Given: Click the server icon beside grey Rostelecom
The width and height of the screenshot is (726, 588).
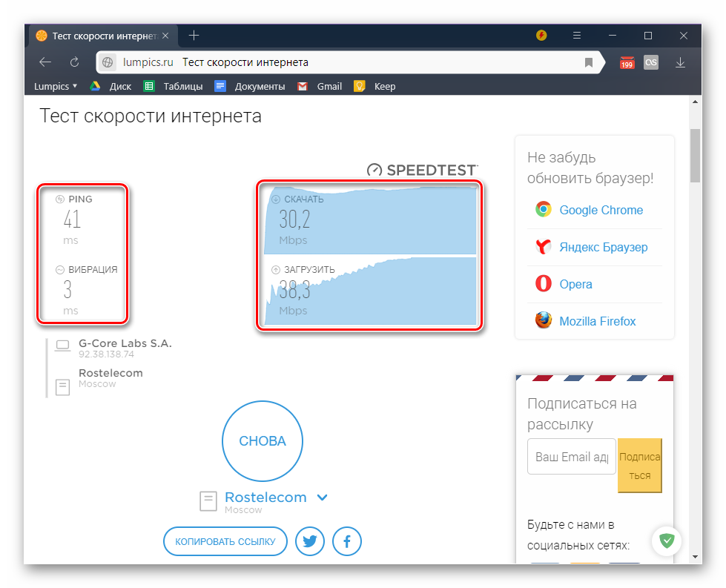Looking at the screenshot, I should pos(62,387).
